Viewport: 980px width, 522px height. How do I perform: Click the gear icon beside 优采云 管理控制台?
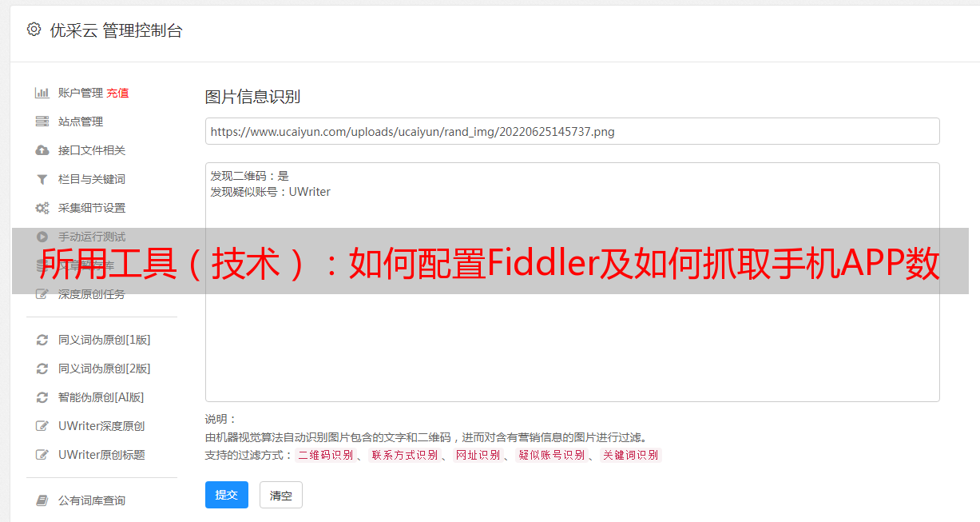click(34, 30)
